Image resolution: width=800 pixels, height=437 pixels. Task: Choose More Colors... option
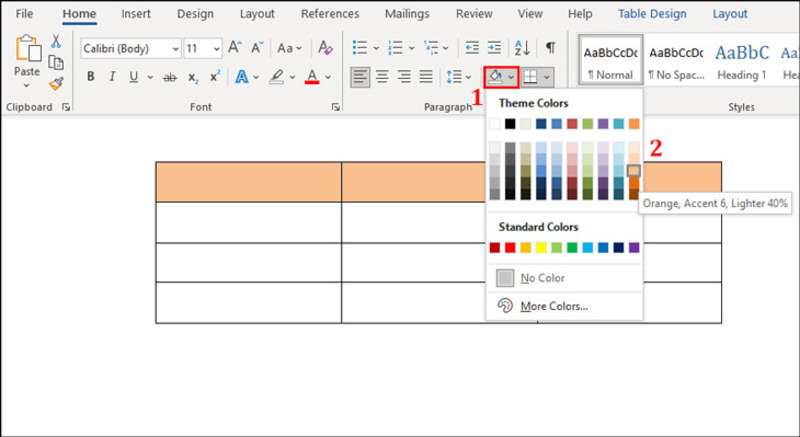[554, 306]
